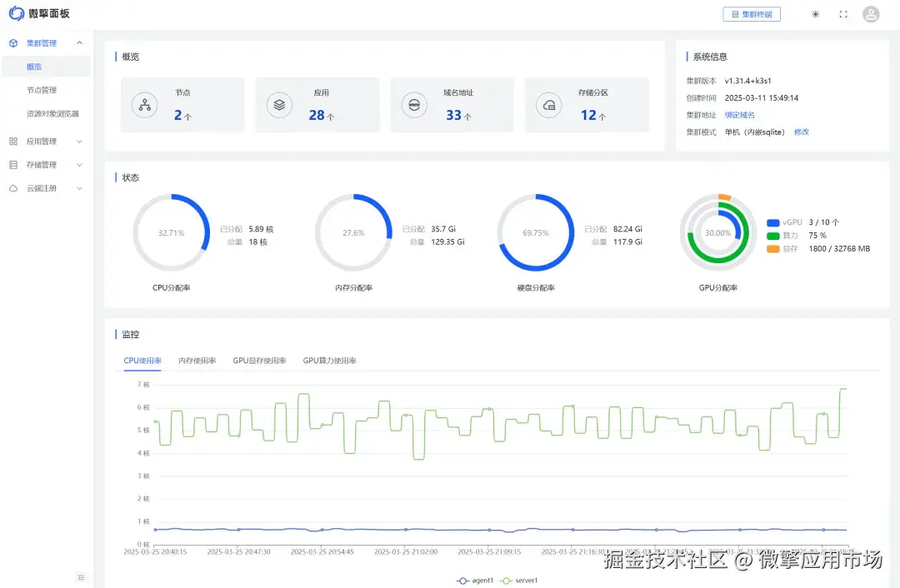Click the 存储分区 cloud storage icon

coord(549,105)
